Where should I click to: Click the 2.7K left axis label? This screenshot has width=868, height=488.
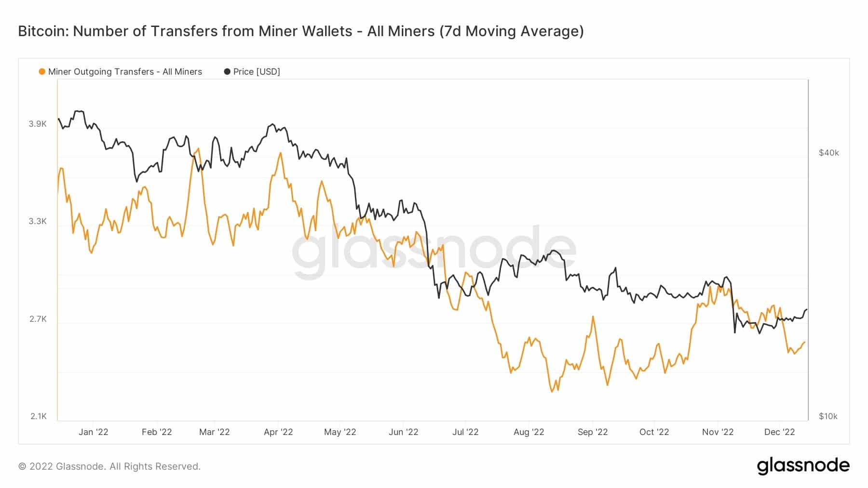coord(38,319)
